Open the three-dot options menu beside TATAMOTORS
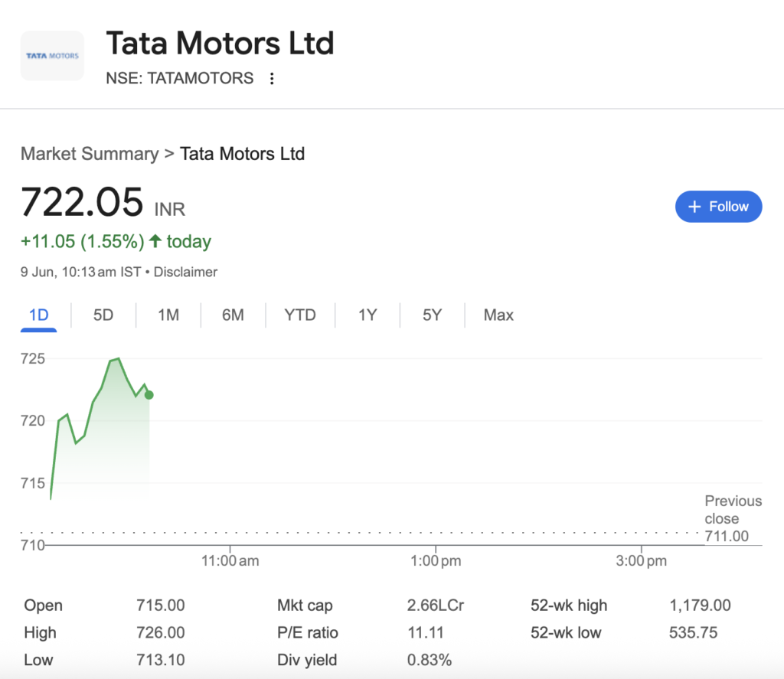Image resolution: width=784 pixels, height=679 pixels. [272, 79]
